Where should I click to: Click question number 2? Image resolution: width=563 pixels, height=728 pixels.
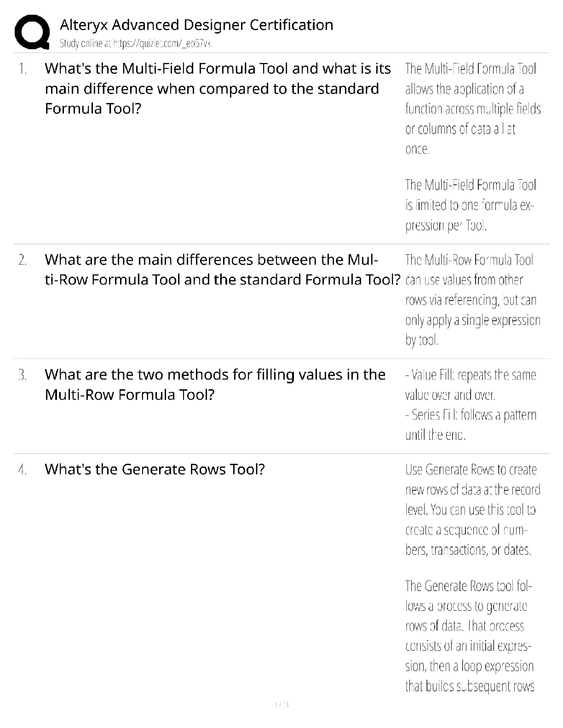[23, 260]
